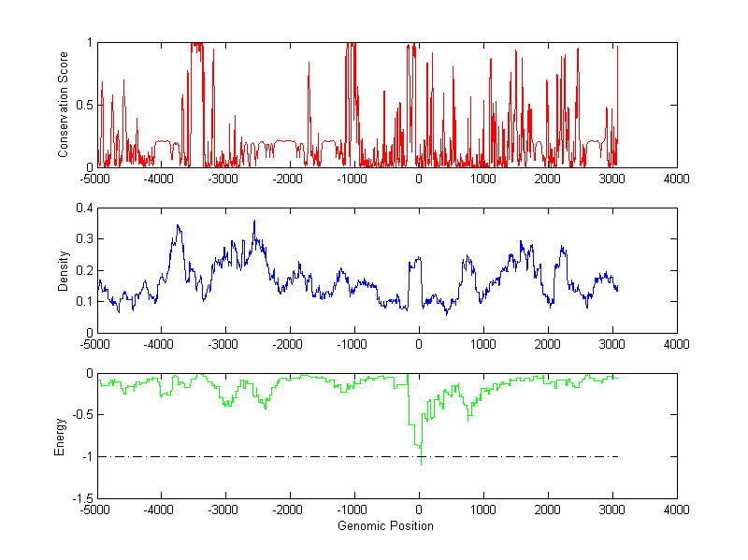Click the 'Genomic Position' x-axis label
Screen dimensions: 748x560
coord(385,526)
